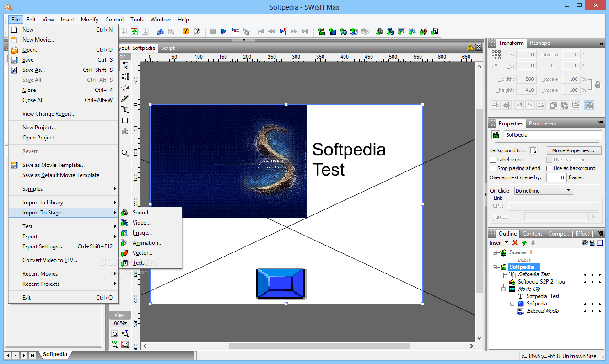Enable the Stop playing at end checkbox

click(493, 168)
